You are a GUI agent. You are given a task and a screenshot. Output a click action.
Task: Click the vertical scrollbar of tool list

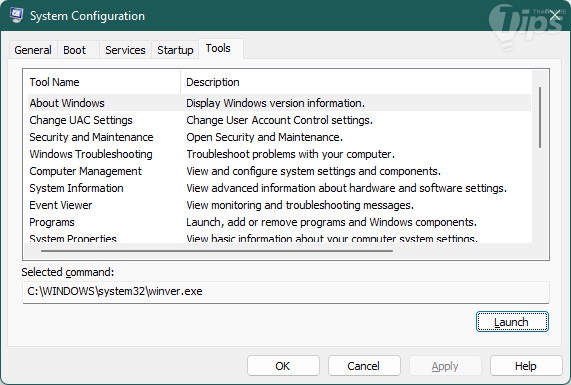540,117
